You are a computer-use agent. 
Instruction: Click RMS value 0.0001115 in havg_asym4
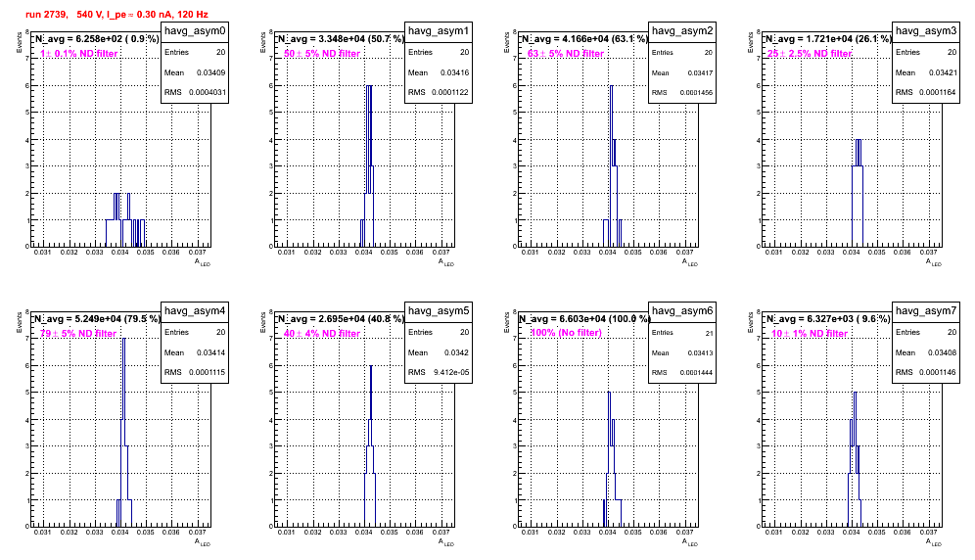[206, 372]
